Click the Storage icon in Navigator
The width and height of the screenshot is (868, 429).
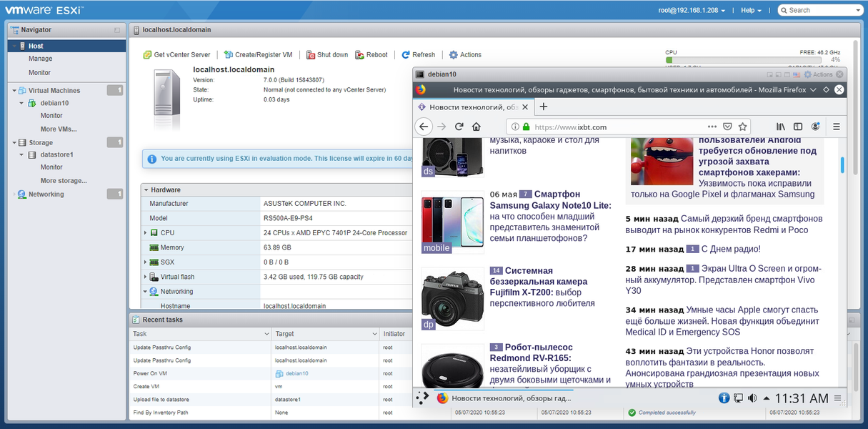tap(22, 143)
